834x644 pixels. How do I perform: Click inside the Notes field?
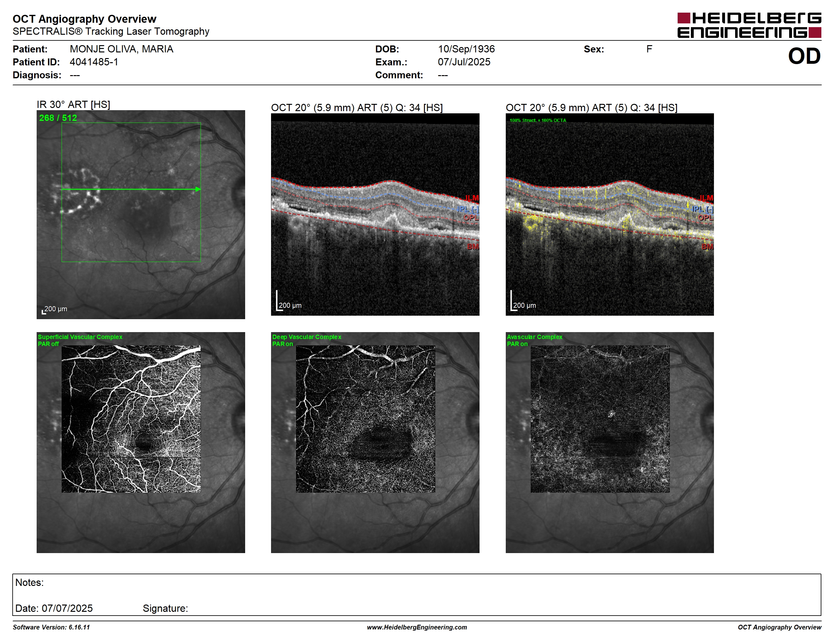click(x=417, y=594)
